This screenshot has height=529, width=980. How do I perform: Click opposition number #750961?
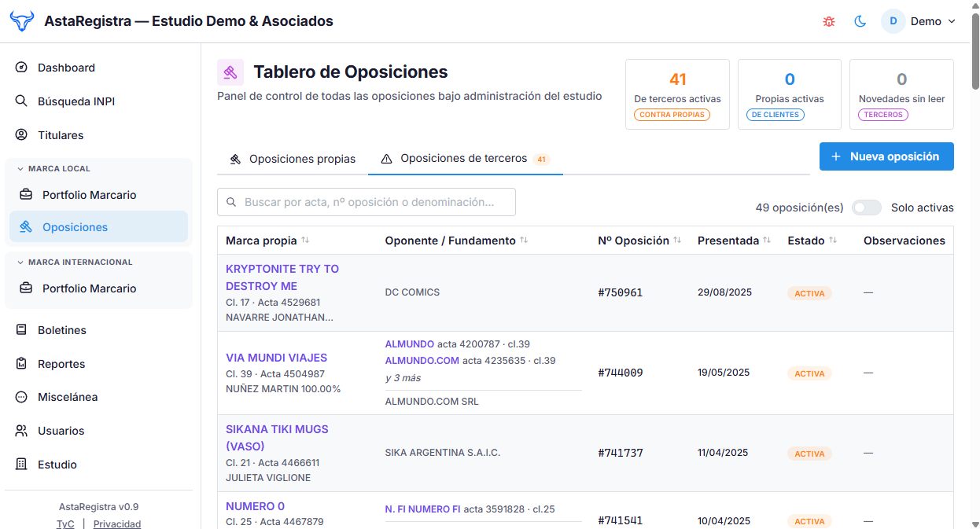(x=620, y=292)
